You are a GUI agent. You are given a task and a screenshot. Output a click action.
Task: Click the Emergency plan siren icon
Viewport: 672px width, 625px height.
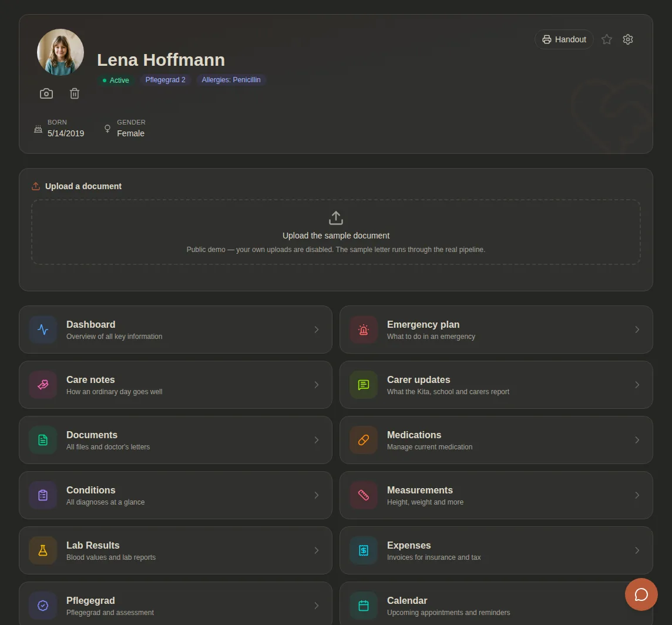[x=364, y=330]
